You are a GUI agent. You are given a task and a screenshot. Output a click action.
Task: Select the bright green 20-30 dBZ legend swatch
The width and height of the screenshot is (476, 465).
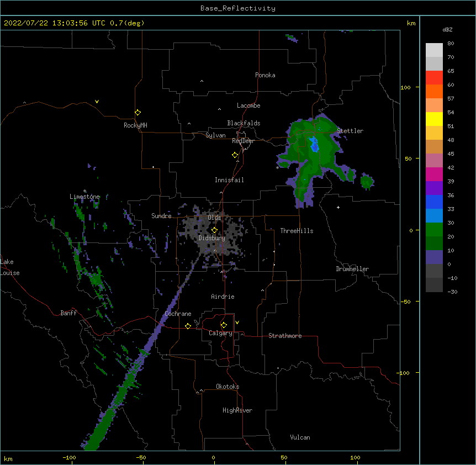coord(434,230)
